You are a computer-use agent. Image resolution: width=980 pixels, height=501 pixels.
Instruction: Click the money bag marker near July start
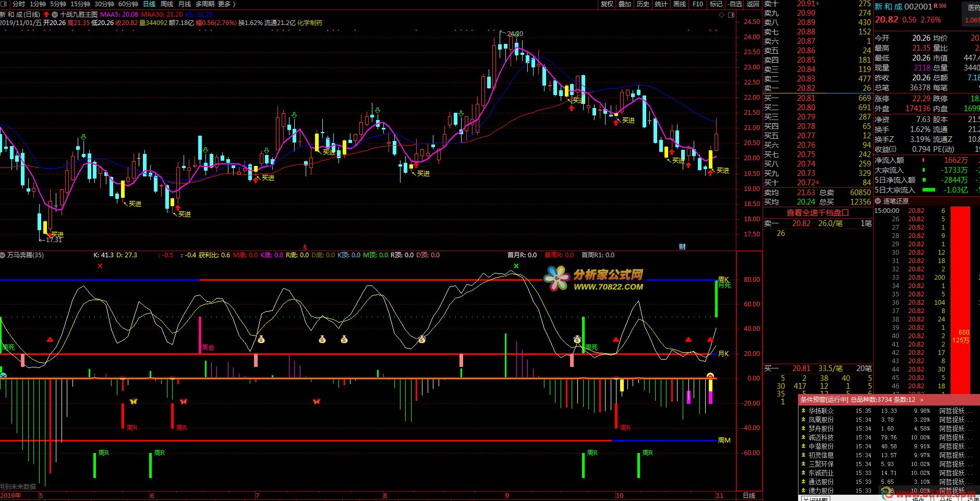(x=261, y=340)
